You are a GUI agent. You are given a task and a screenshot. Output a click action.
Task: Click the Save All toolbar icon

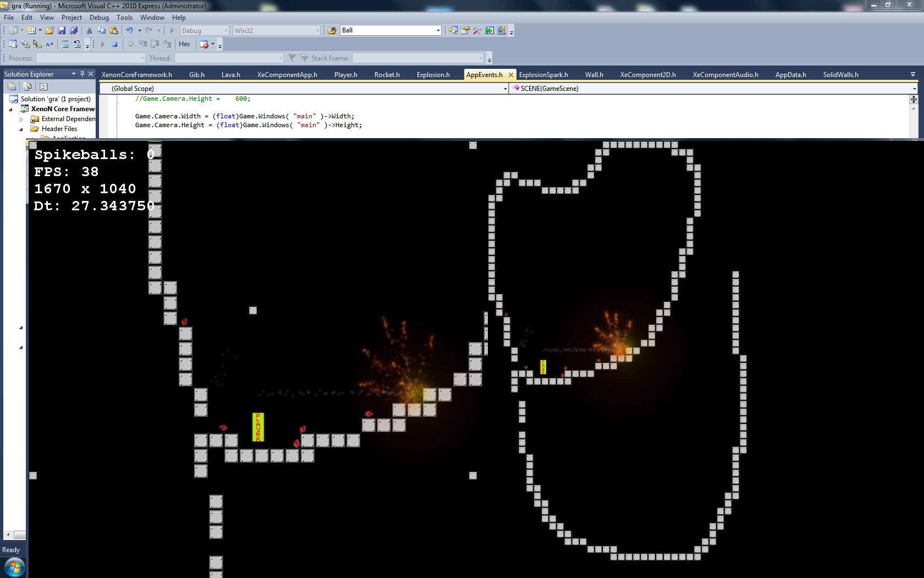(x=74, y=31)
